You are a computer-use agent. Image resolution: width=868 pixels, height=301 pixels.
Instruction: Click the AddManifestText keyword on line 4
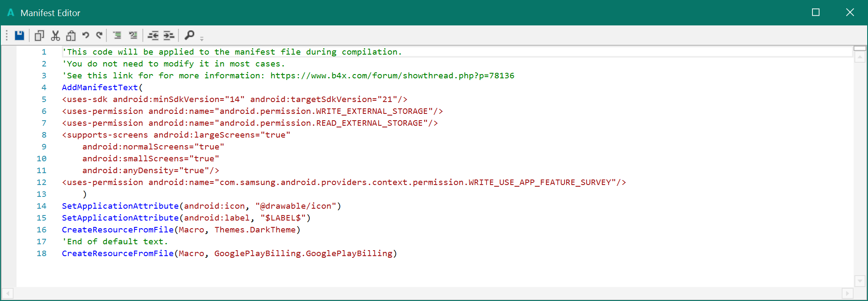click(100, 88)
